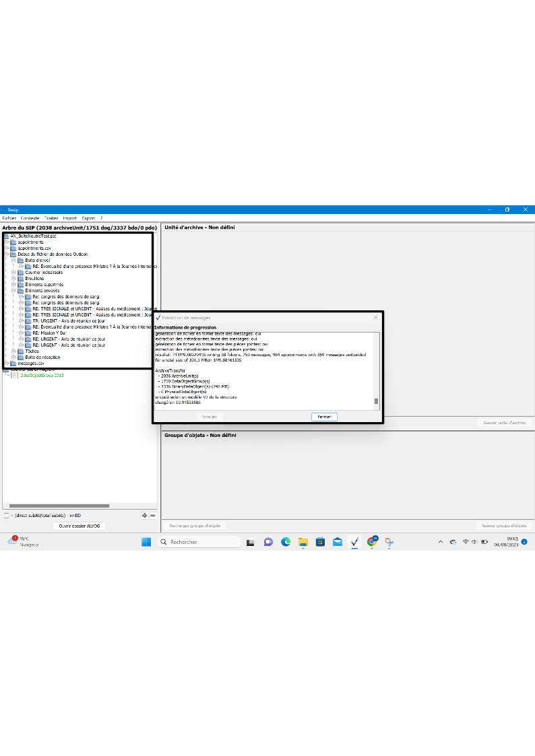Screen dimensions: 535x756
Task: Open the Resip app in the taskbar
Action: [x=354, y=542]
